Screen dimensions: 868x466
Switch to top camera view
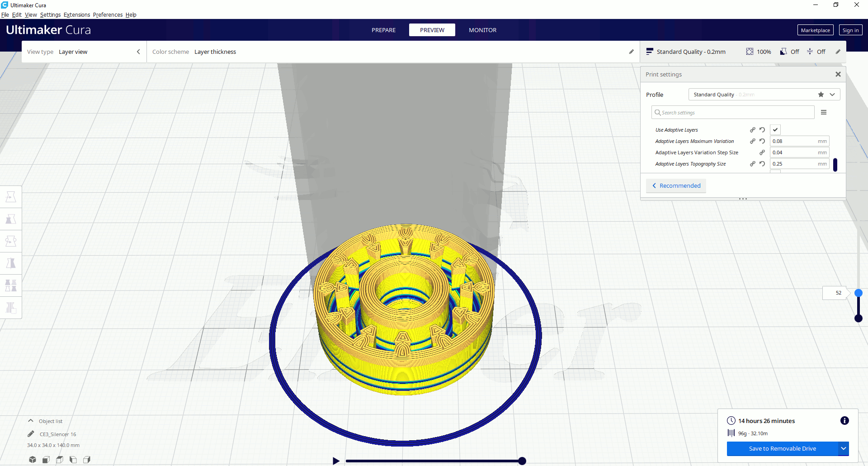[x=60, y=460]
